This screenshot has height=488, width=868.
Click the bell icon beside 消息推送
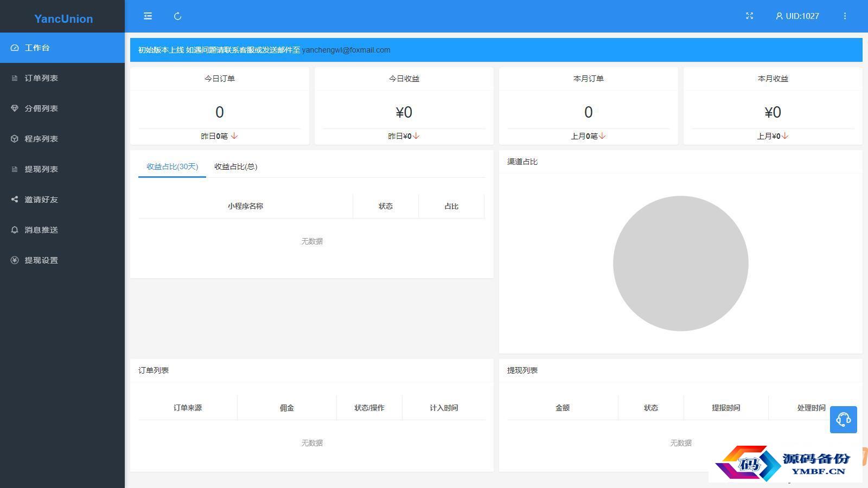click(x=15, y=230)
